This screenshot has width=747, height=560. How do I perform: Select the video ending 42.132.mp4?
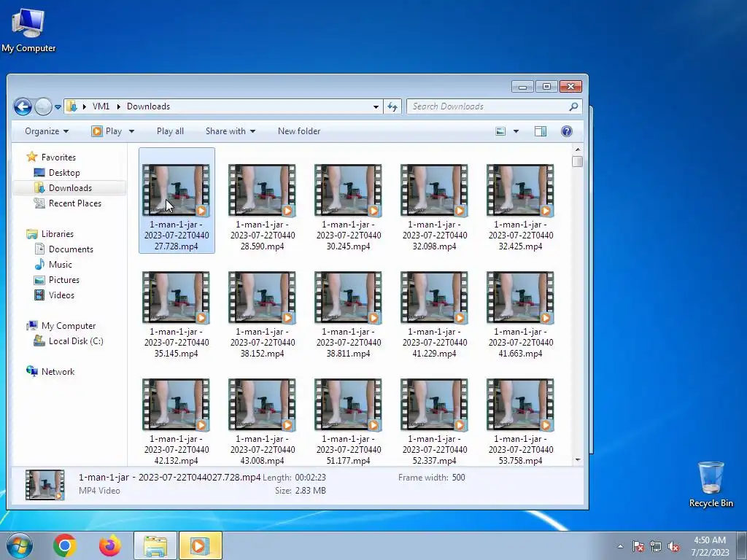(177, 421)
